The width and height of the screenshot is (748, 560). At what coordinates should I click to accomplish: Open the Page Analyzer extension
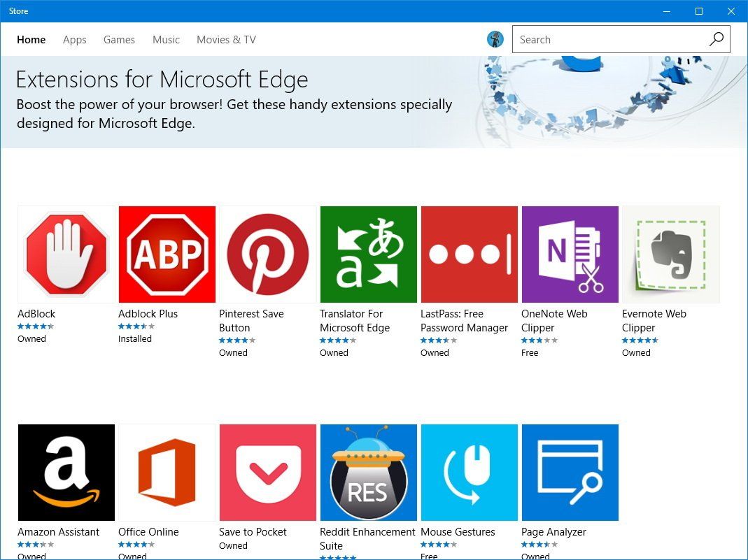click(x=570, y=472)
